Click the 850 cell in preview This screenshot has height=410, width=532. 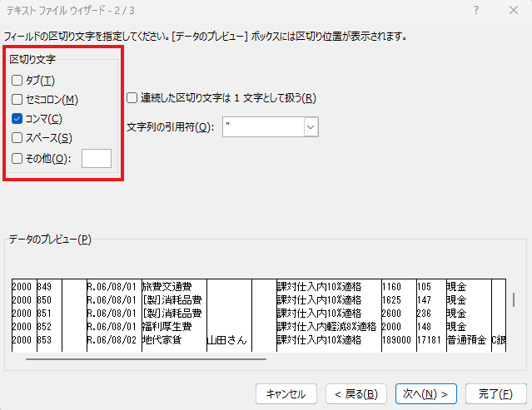[x=44, y=300]
